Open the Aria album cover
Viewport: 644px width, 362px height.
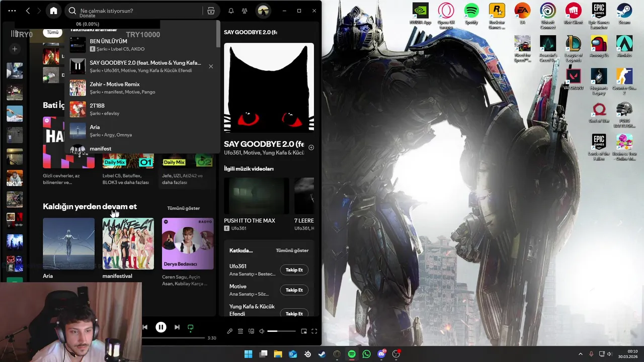click(x=68, y=243)
